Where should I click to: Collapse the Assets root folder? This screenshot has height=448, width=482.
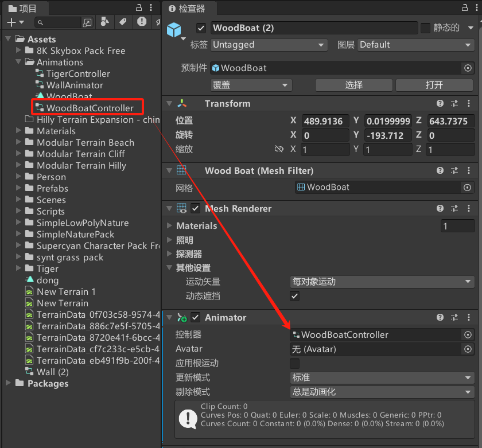8,39
